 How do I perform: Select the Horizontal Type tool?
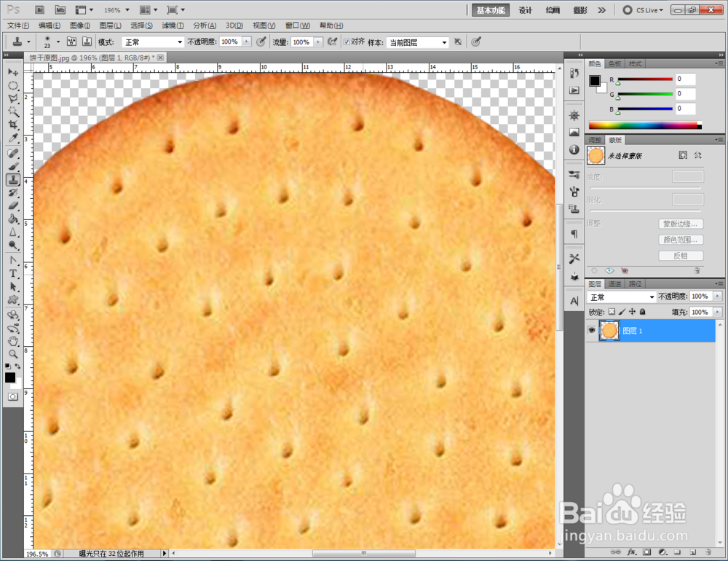tap(13, 273)
